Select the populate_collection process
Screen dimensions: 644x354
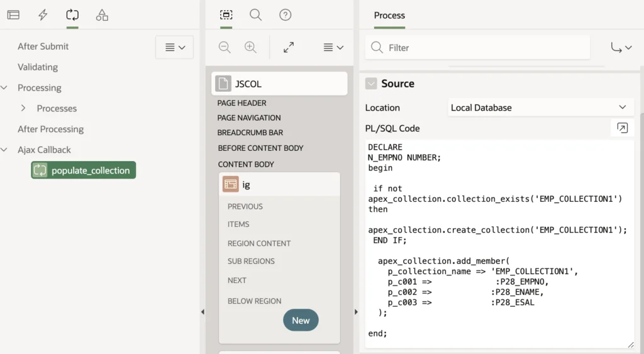point(84,170)
